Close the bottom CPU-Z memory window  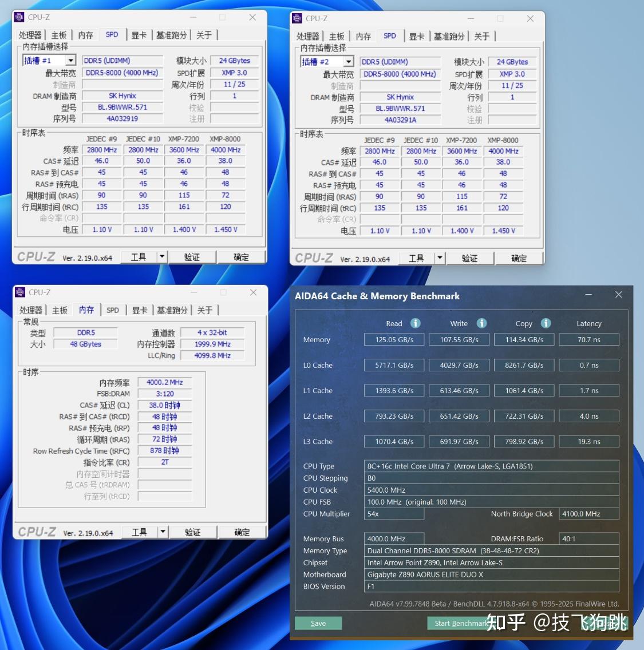click(x=254, y=292)
